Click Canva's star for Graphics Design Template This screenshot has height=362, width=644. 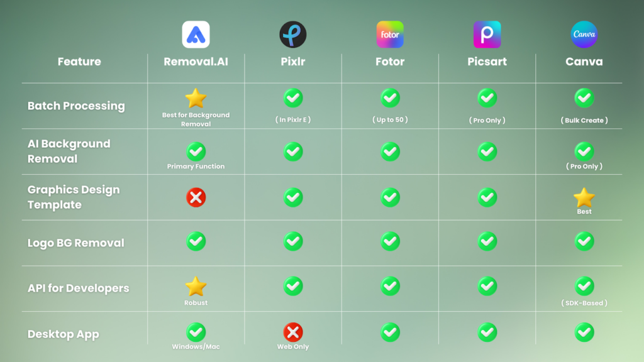(x=584, y=197)
